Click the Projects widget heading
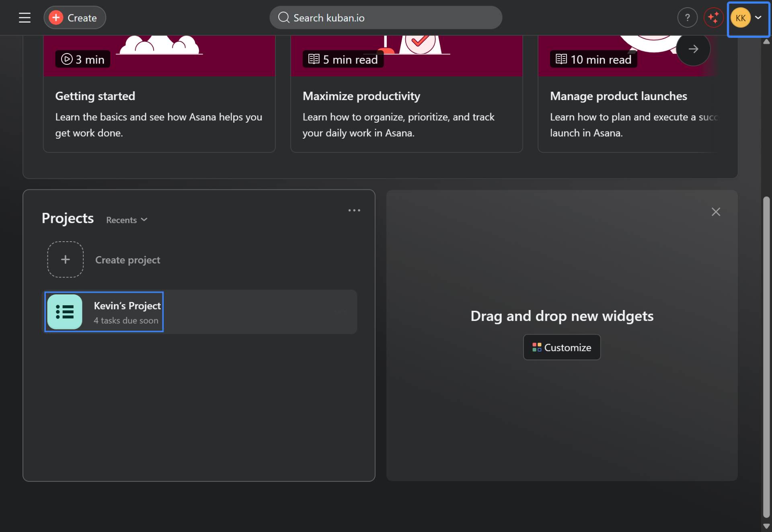Screen dimensions: 772x532 [x=68, y=218]
